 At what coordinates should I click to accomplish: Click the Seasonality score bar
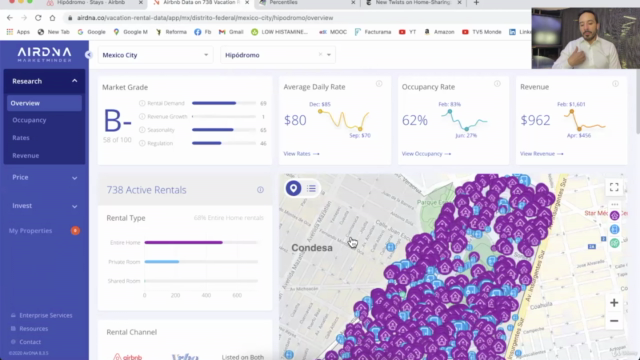tap(224, 130)
